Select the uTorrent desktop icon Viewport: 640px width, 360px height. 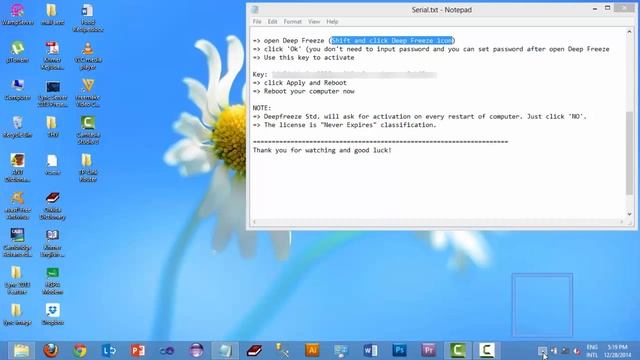tap(17, 52)
